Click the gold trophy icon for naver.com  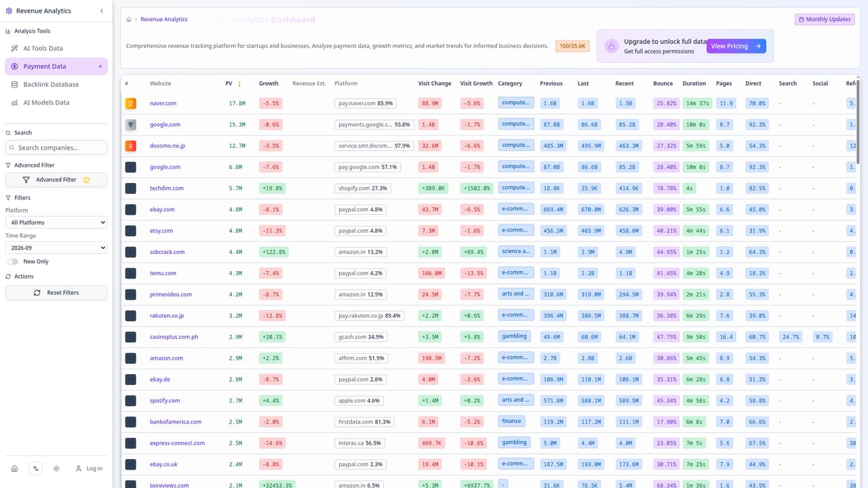[x=131, y=104]
